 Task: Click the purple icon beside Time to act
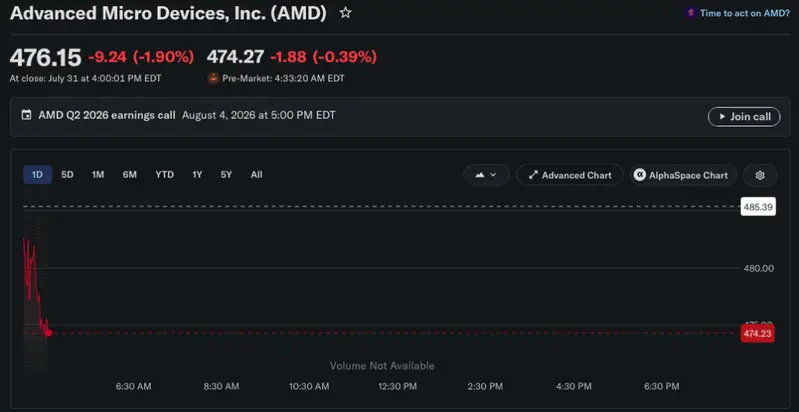click(691, 13)
